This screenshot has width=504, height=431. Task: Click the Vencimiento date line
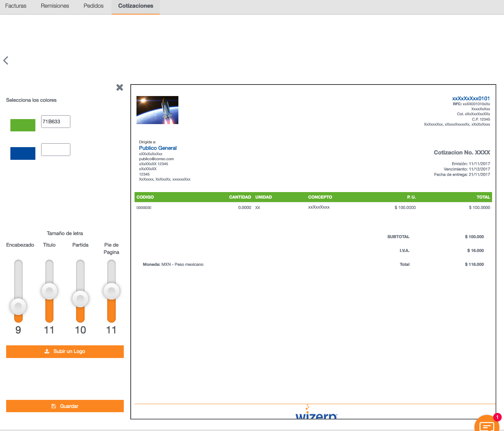click(x=467, y=169)
